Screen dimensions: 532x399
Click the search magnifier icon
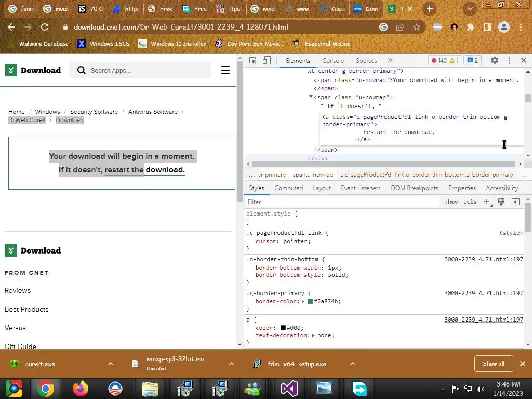coord(81,70)
